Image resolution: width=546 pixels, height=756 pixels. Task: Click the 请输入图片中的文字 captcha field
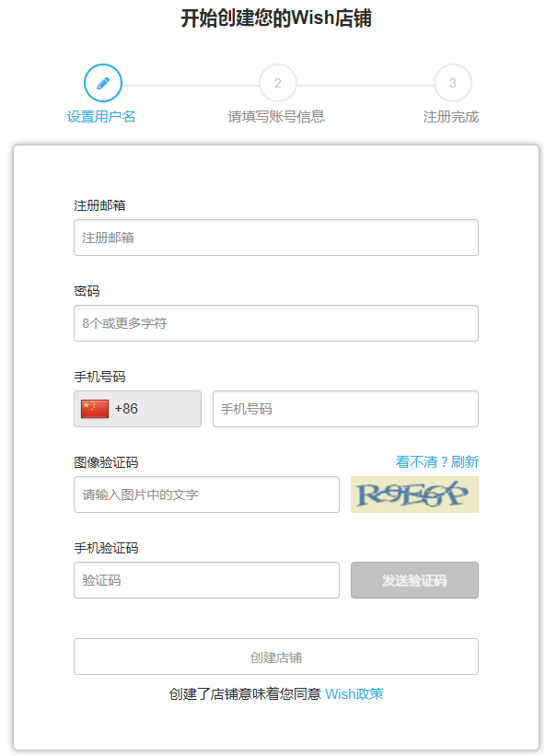pos(206,494)
